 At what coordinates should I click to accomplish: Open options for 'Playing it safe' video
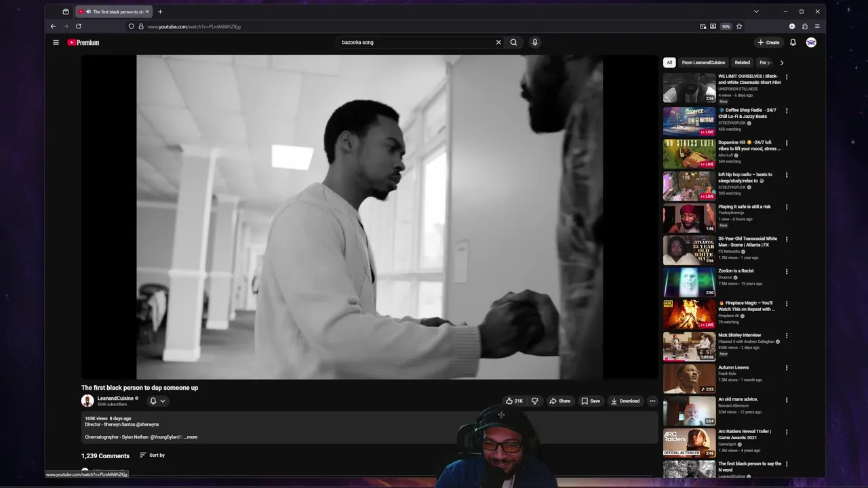787,207
